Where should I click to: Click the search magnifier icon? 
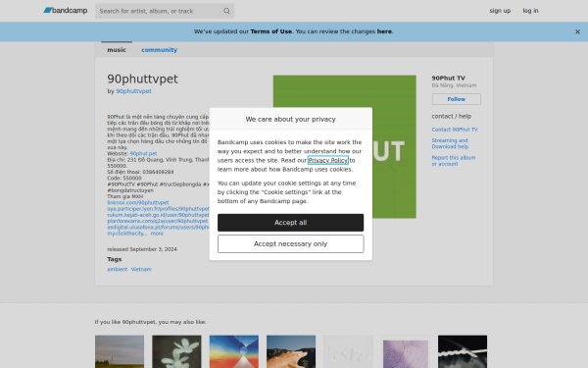tap(226, 11)
